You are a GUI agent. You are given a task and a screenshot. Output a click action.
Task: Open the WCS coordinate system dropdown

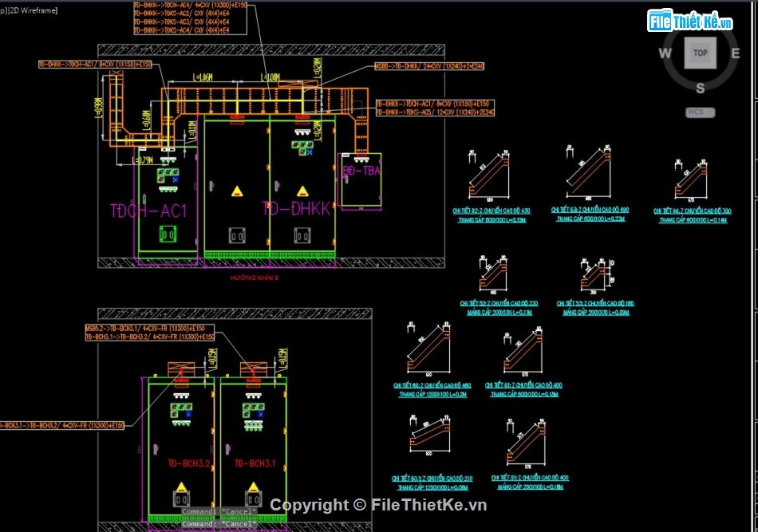(x=701, y=112)
